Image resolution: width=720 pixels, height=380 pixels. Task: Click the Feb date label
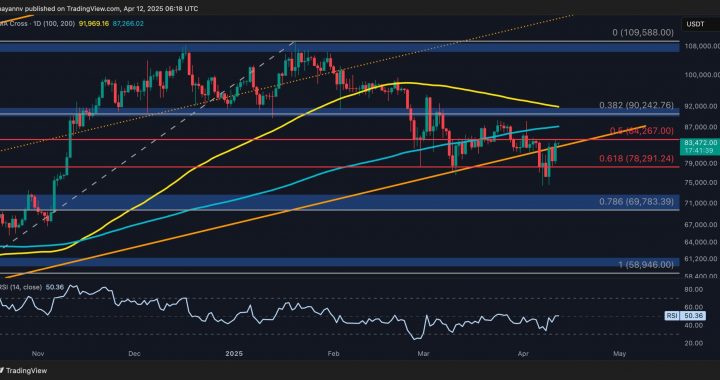333,354
